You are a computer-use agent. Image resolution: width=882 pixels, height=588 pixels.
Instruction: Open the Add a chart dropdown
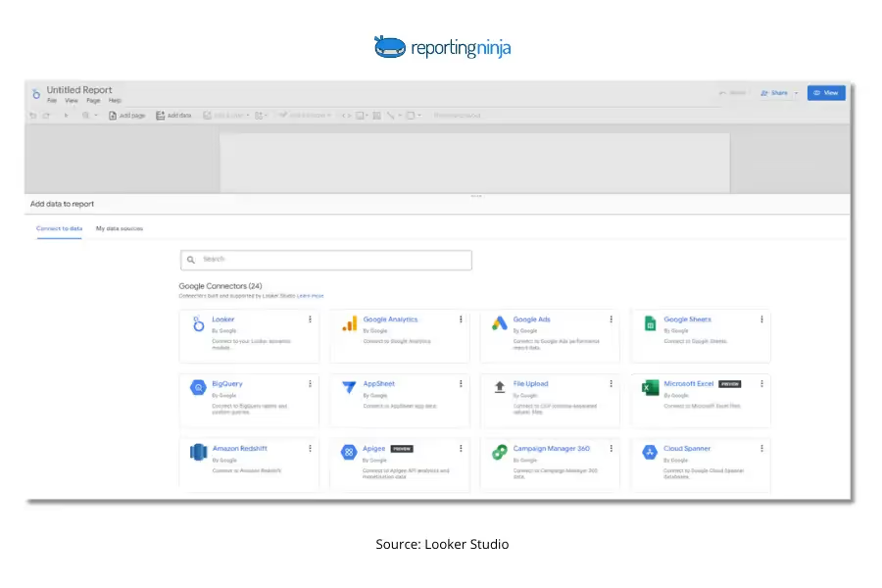click(x=226, y=116)
